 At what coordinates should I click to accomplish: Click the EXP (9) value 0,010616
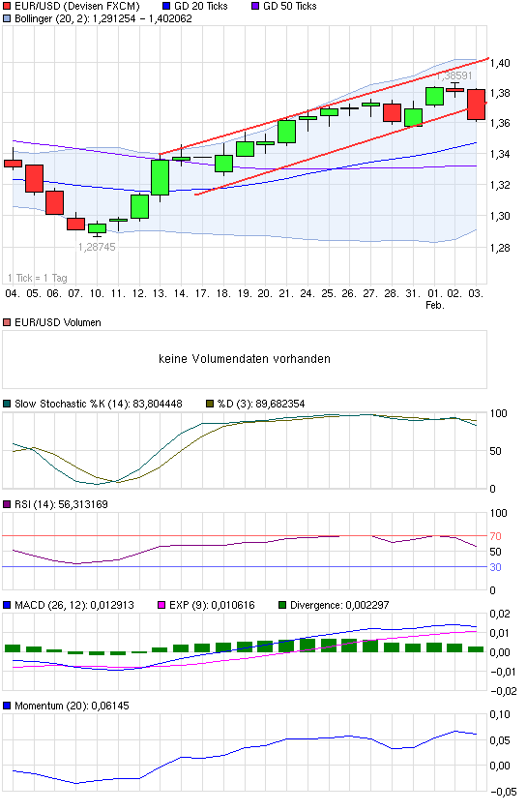tap(233, 605)
